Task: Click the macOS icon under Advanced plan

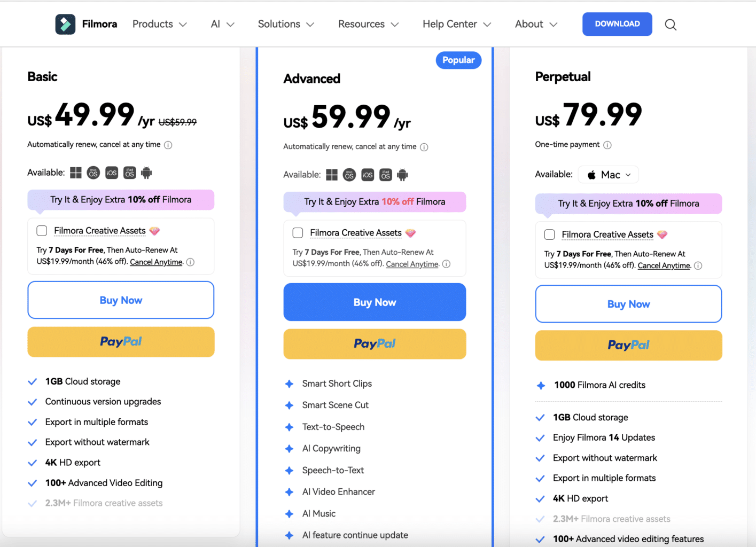Action: tap(349, 175)
